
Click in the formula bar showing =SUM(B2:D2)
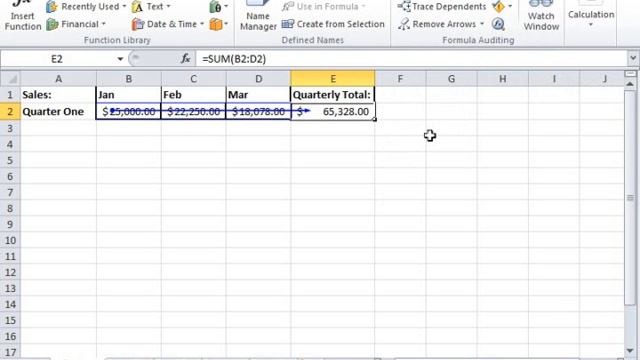[411, 59]
